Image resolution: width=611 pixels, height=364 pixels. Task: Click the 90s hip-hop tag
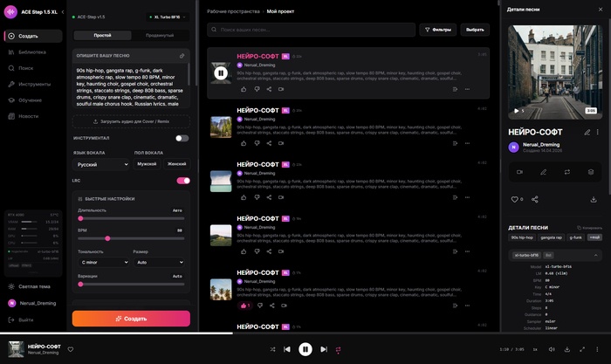[522, 237]
